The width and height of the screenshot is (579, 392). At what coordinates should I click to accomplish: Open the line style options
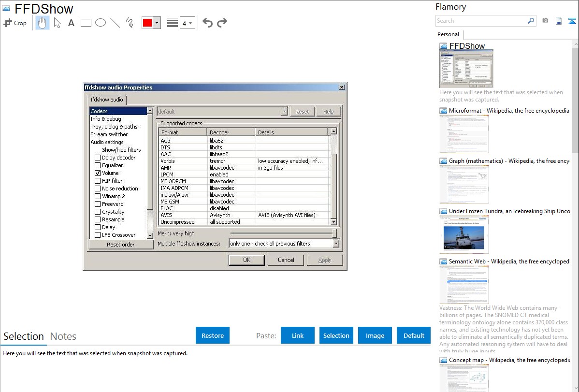(x=172, y=23)
